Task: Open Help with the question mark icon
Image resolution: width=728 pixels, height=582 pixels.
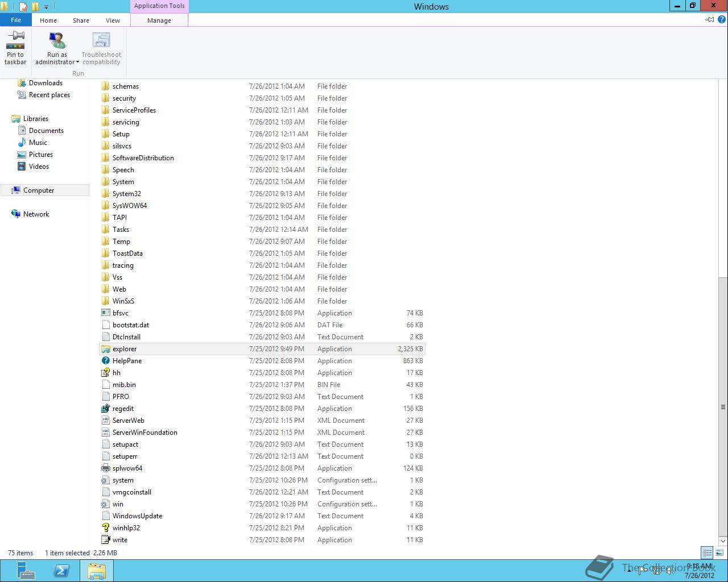Action: (x=722, y=19)
